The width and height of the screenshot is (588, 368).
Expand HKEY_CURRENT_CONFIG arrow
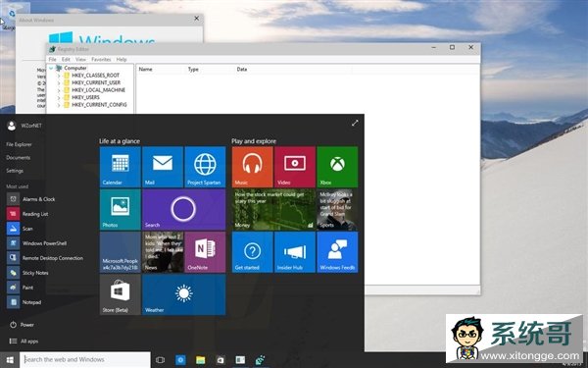(59, 105)
